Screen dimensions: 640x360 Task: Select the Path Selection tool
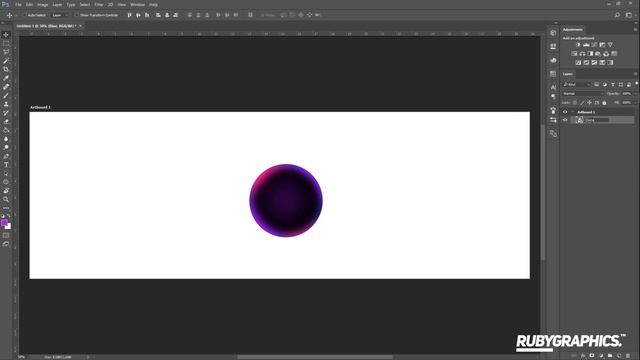point(6,173)
